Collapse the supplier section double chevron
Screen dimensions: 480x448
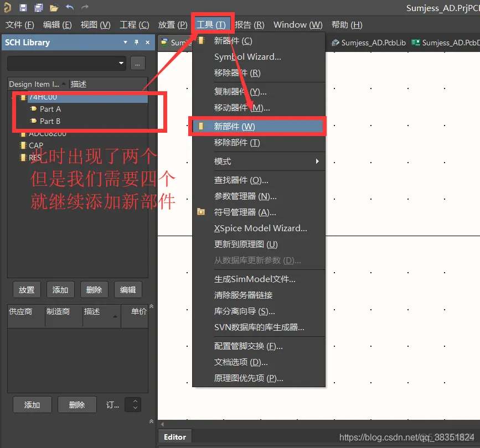pyautogui.click(x=151, y=306)
